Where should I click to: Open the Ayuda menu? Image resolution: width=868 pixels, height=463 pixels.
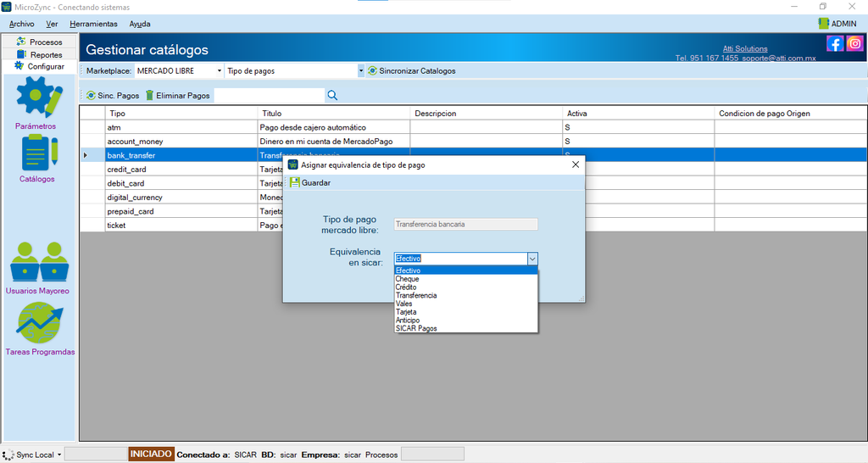click(x=140, y=24)
